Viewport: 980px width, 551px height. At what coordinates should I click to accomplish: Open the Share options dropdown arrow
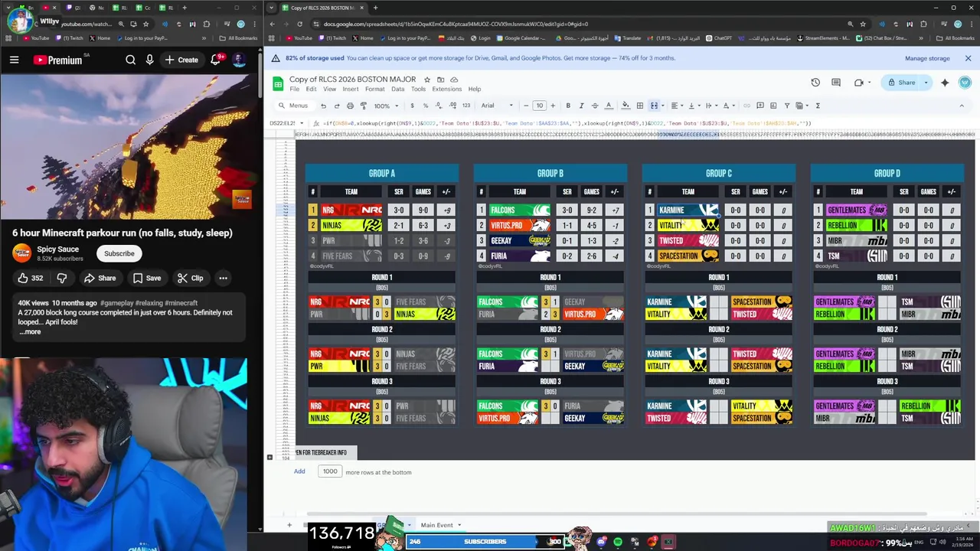click(926, 83)
